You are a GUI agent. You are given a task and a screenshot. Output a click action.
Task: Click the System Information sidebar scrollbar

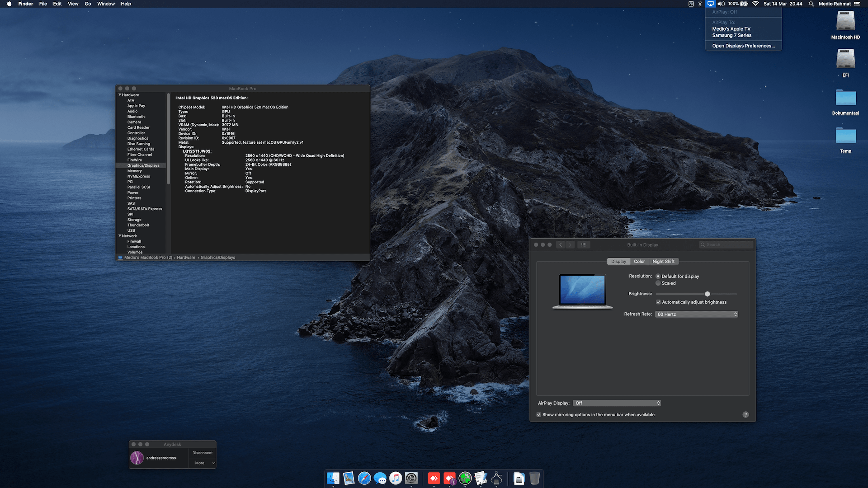(x=169, y=139)
